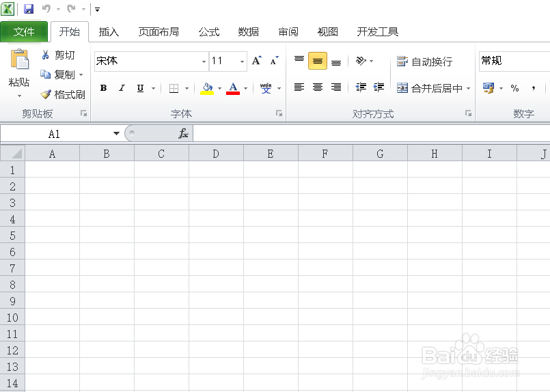Click the Excel application logo icon
Viewport: 550px width, 392px height.
(x=8, y=9)
